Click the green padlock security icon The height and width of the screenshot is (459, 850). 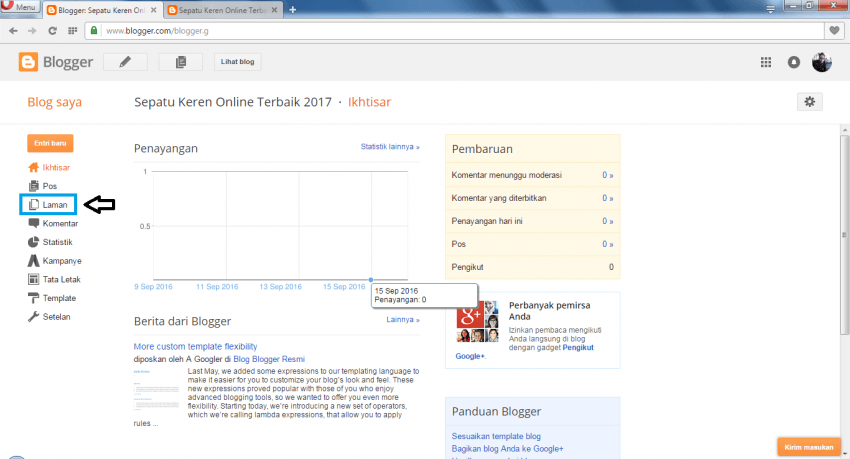coord(94,31)
